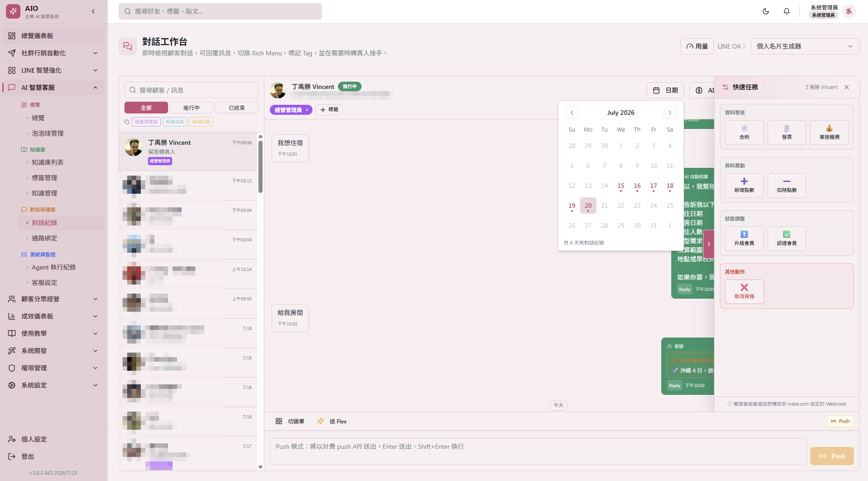
Task: Click the 發票 invoice icon
Action: (x=787, y=128)
